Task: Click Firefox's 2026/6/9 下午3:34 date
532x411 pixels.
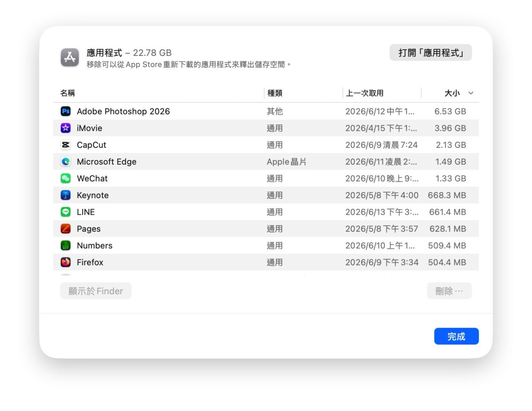Action: click(382, 262)
